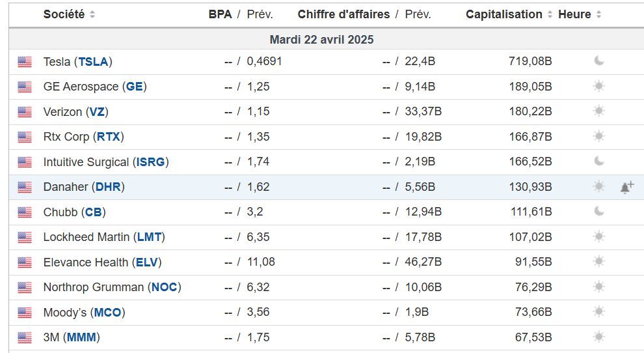
Task: Click the Mardi 22 avril 2025 date row
Action: (321, 40)
